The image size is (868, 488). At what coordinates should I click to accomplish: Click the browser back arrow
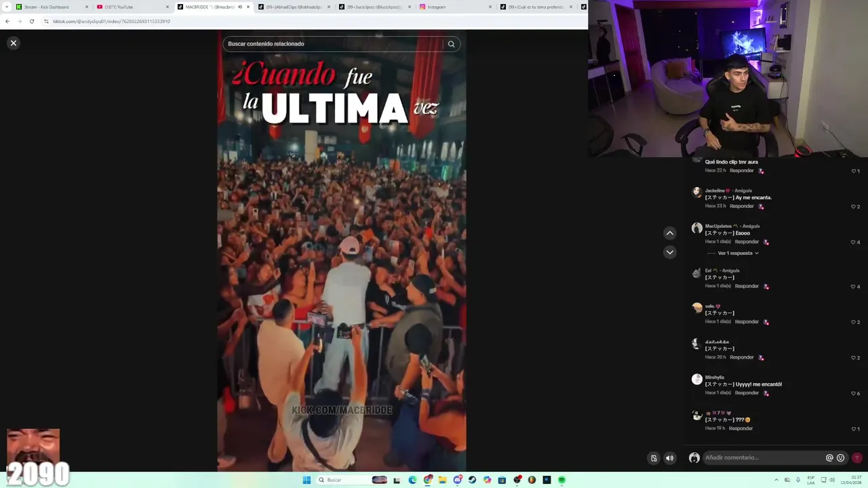pyautogui.click(x=7, y=22)
